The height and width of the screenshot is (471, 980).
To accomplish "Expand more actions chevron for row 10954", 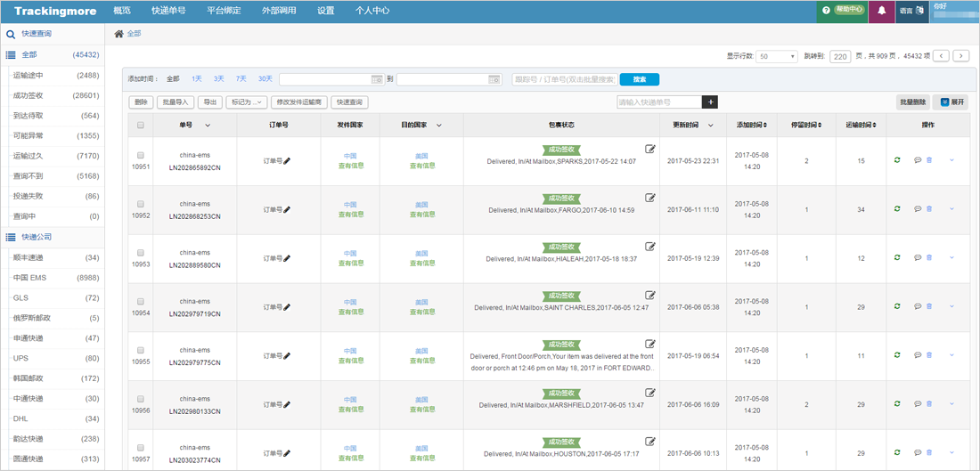I will click(951, 306).
